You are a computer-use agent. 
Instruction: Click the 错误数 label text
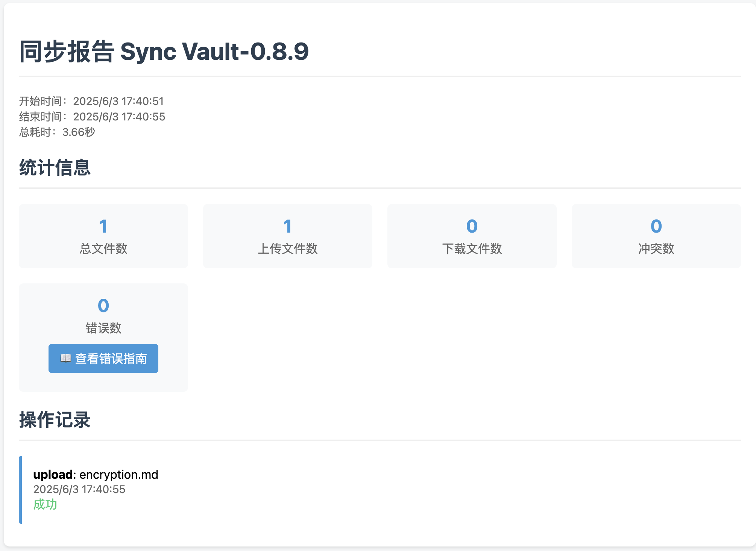pyautogui.click(x=103, y=328)
